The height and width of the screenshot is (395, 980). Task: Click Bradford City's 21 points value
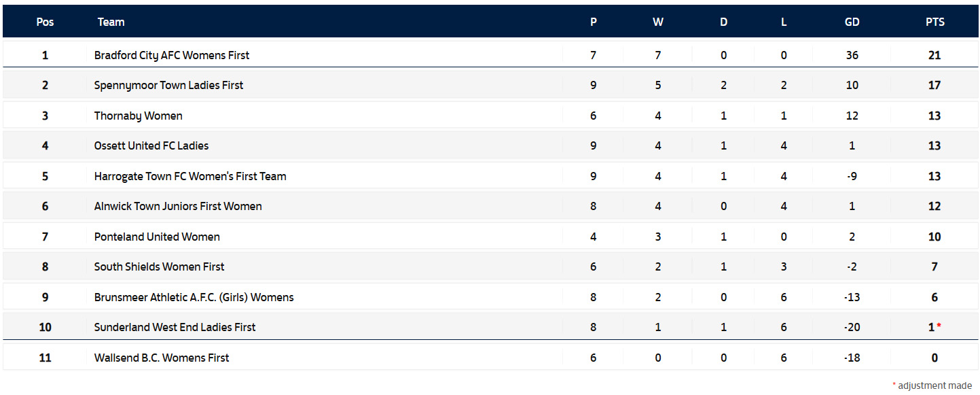coord(934,55)
